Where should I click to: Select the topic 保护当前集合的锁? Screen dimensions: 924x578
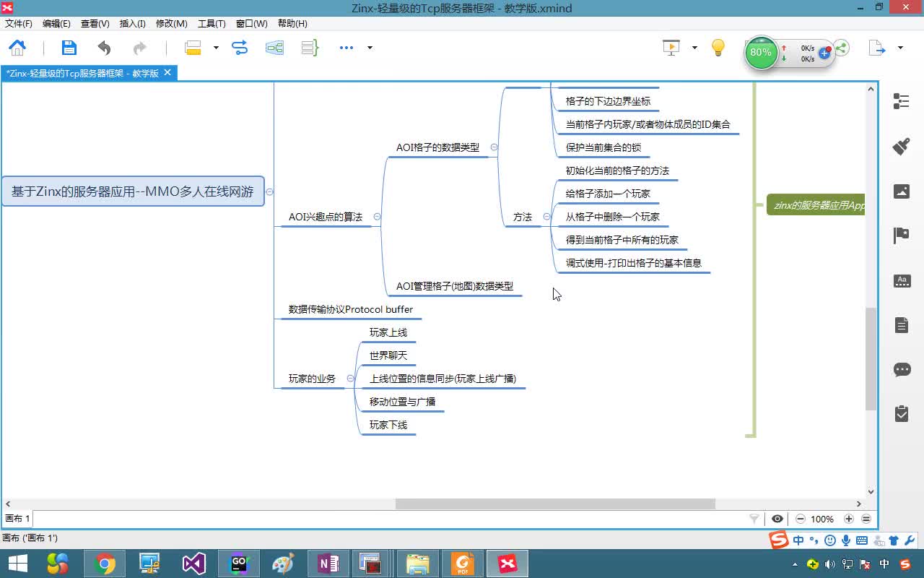pos(603,147)
